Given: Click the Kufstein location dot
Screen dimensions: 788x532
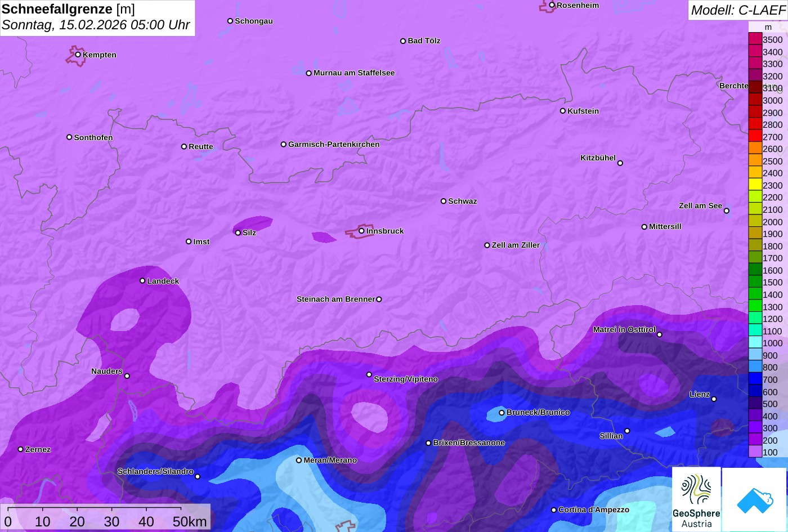Looking at the screenshot, I should 562,111.
